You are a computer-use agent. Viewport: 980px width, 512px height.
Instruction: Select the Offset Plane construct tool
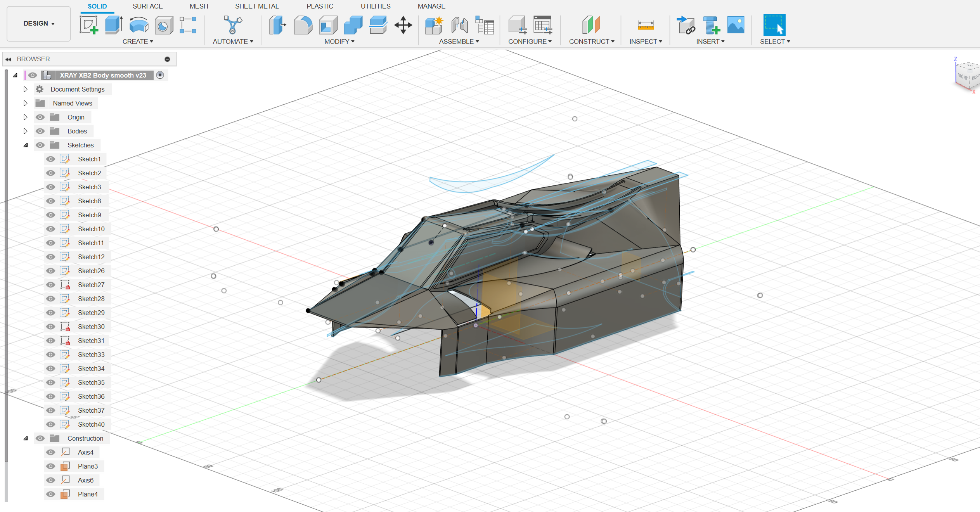(591, 24)
